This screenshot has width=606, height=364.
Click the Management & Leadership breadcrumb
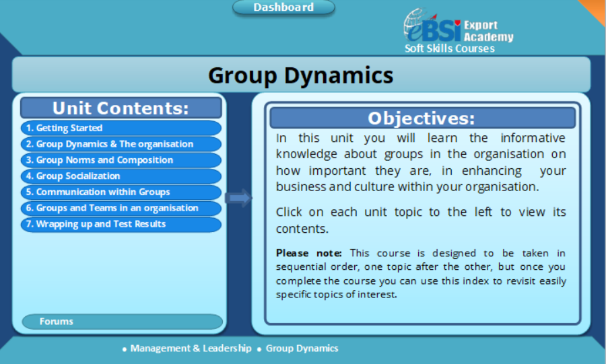click(191, 348)
